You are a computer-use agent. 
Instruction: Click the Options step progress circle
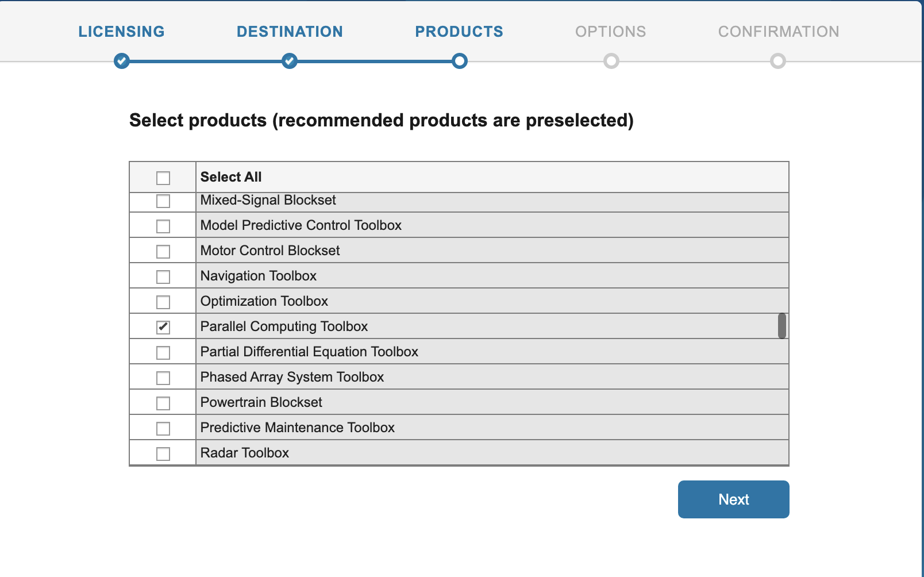[x=610, y=61]
